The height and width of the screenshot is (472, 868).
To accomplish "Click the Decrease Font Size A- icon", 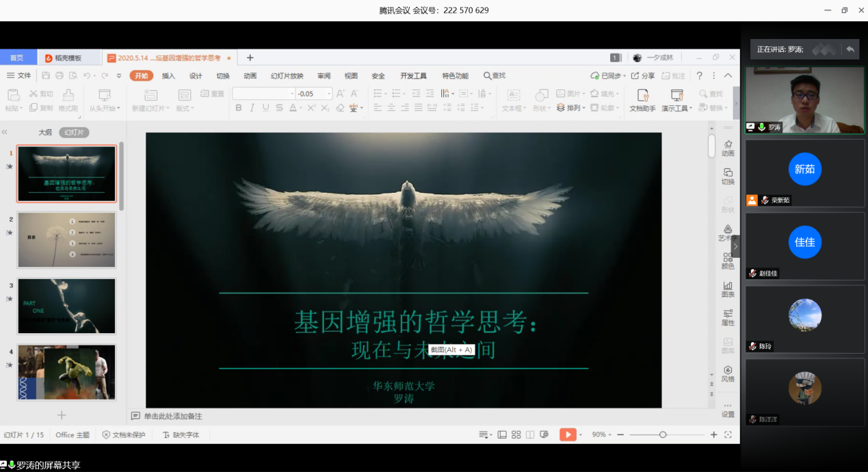I will 355,94.
